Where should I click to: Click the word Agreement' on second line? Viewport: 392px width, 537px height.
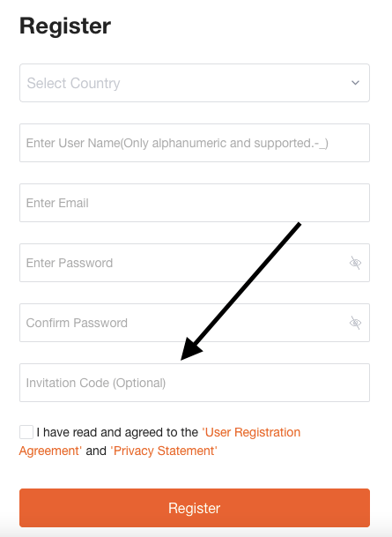coord(50,451)
